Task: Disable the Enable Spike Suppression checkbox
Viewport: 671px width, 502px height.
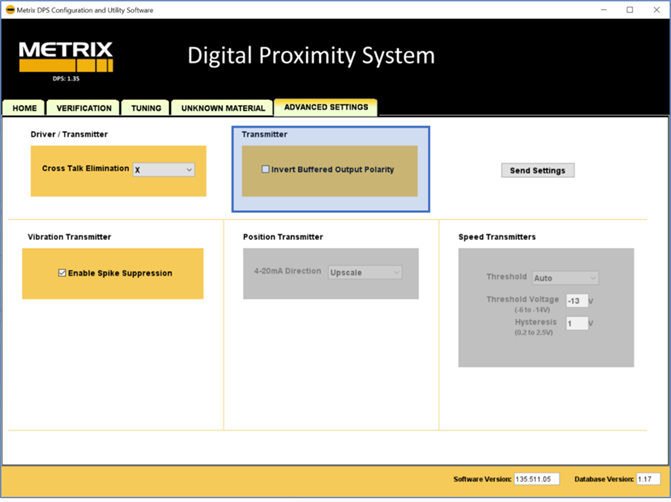Action: coord(63,273)
